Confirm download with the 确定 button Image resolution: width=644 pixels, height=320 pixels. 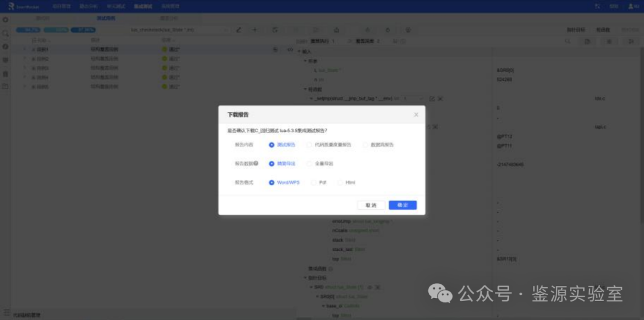(402, 205)
